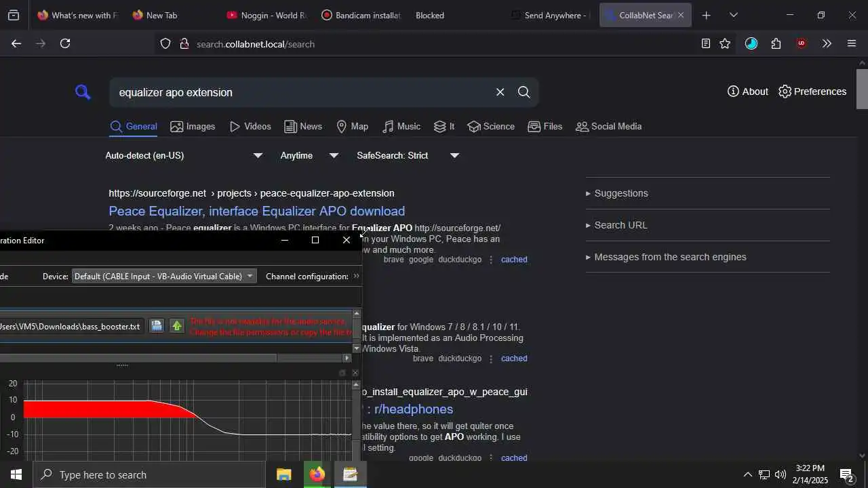
Task: Open Windows Start menu
Action: (x=16, y=474)
